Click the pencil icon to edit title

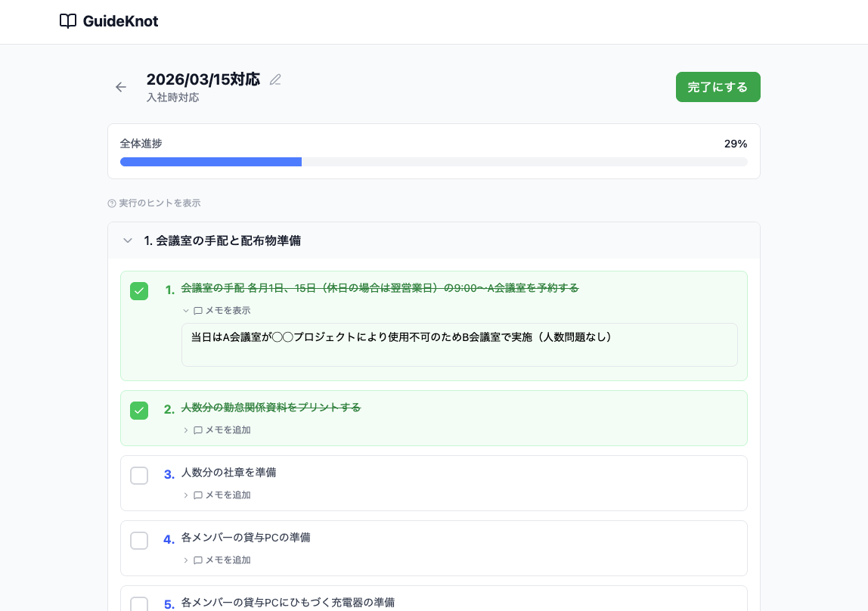(275, 79)
